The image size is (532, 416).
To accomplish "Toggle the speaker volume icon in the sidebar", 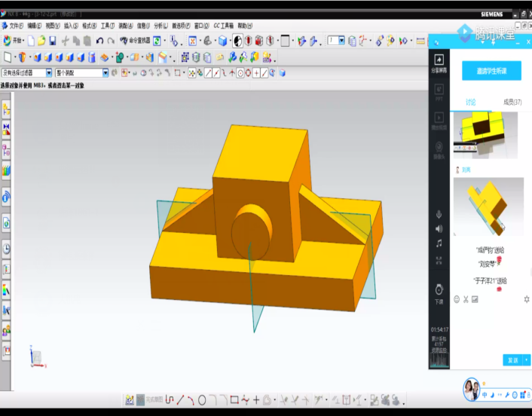I will click(x=439, y=228).
